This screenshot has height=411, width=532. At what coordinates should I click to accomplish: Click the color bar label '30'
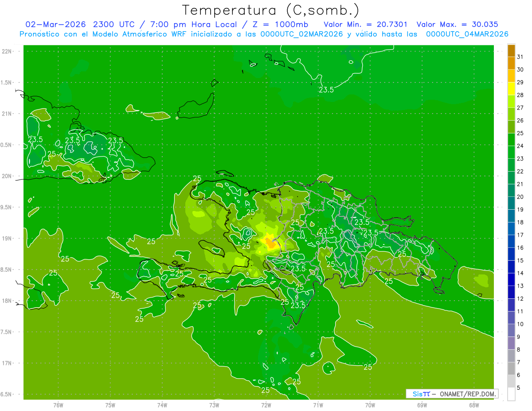tap(520, 70)
